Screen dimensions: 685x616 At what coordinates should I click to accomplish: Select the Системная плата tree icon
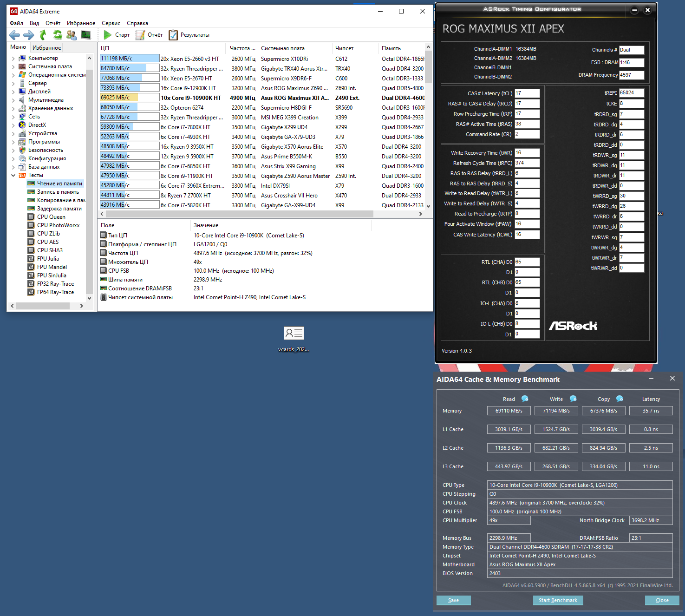(x=22, y=66)
